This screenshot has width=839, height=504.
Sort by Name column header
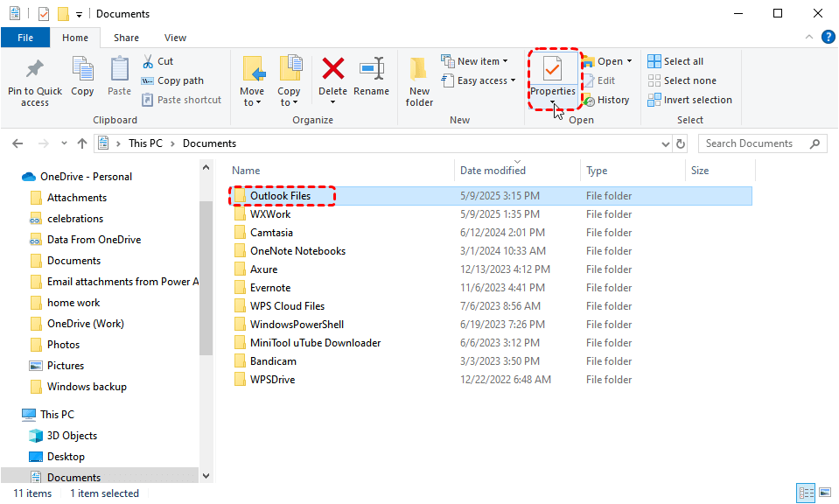coord(342,170)
